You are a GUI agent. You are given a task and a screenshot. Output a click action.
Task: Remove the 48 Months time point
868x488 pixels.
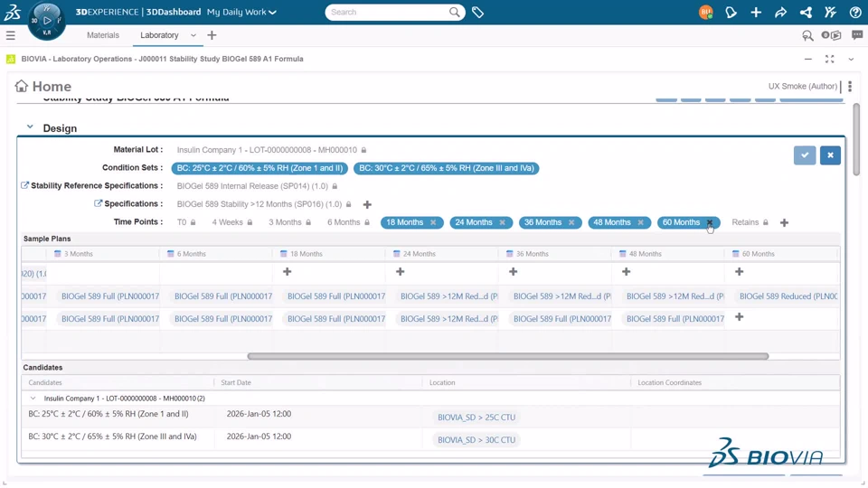click(x=640, y=222)
